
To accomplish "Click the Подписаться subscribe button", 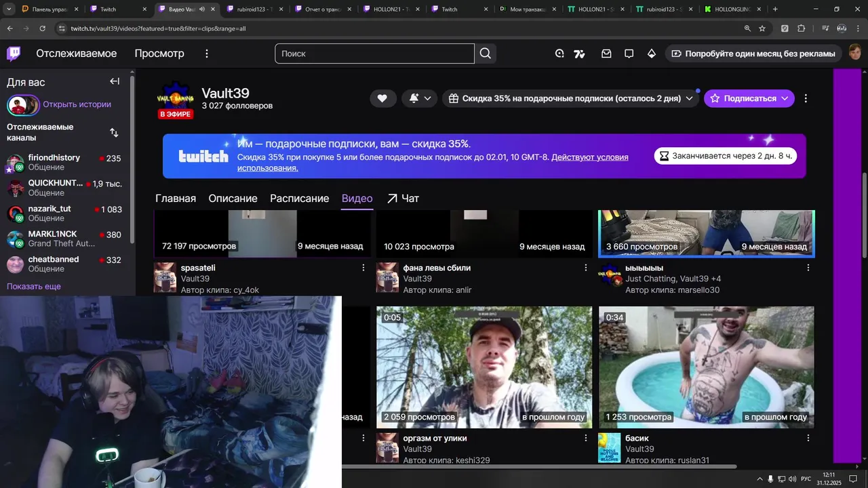I will click(x=749, y=98).
